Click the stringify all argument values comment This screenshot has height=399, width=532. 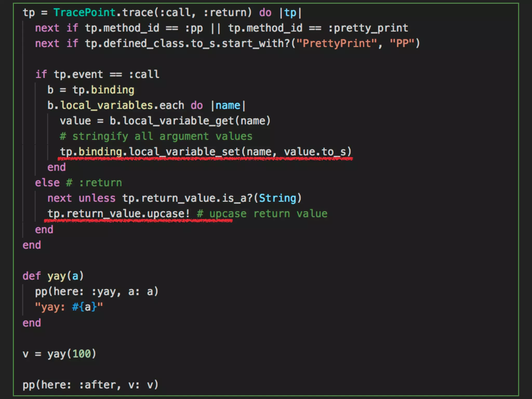tap(156, 136)
